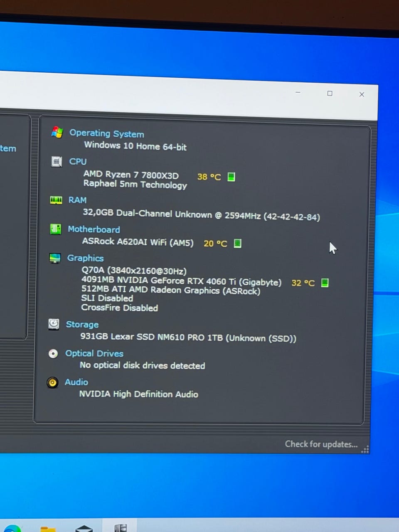Select the Q70A (3840x2160@30Hz) monitor line
The height and width of the screenshot is (532, 399).
(134, 271)
